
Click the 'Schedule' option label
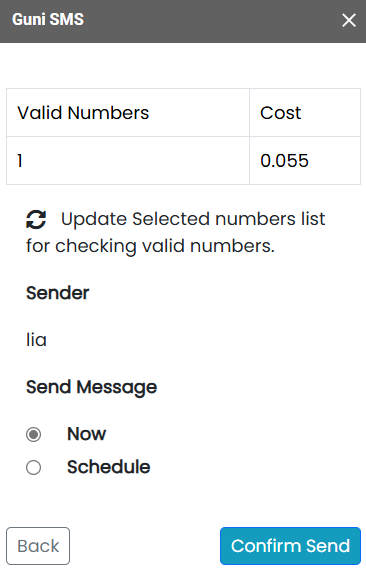click(x=109, y=467)
